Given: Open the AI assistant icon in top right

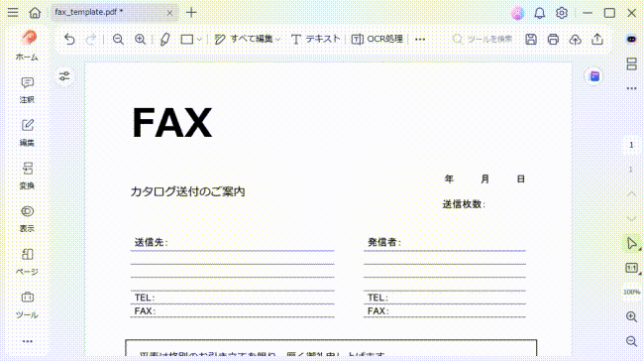Looking at the screenshot, I should click(631, 39).
